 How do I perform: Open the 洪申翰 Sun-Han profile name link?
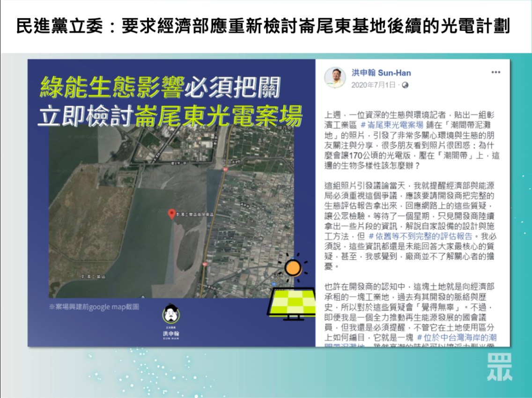[381, 73]
